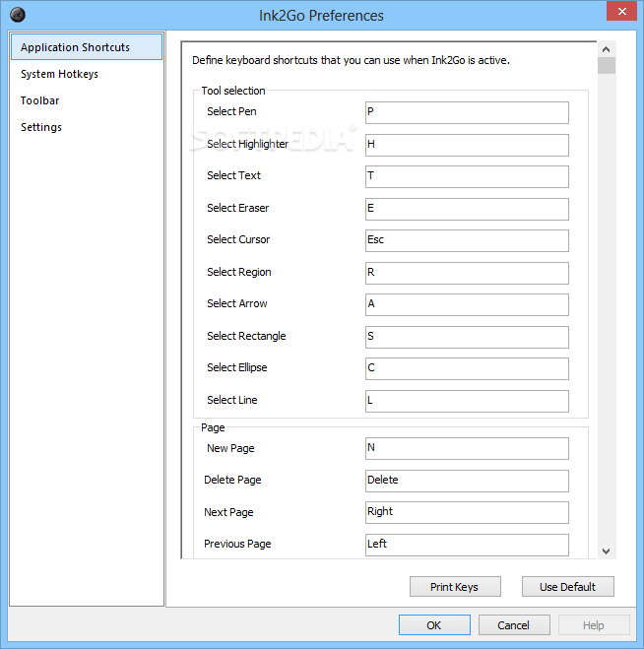The height and width of the screenshot is (649, 644).
Task: Go to the Settings category
Action: (87, 127)
